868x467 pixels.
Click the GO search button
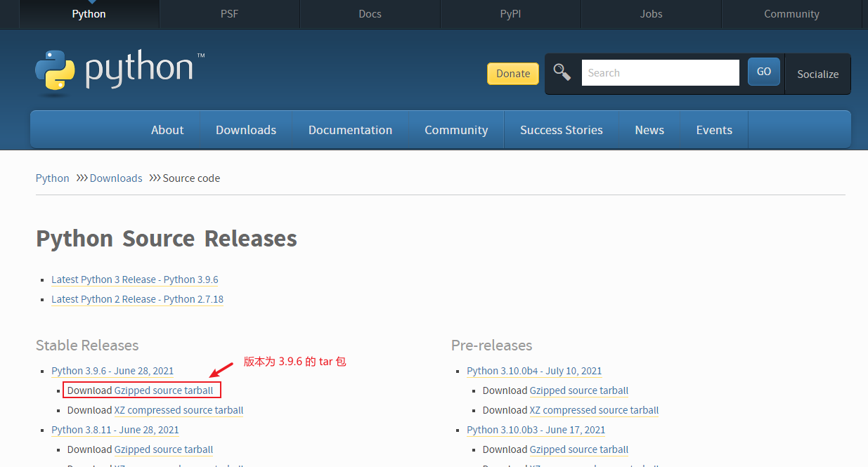coord(764,72)
